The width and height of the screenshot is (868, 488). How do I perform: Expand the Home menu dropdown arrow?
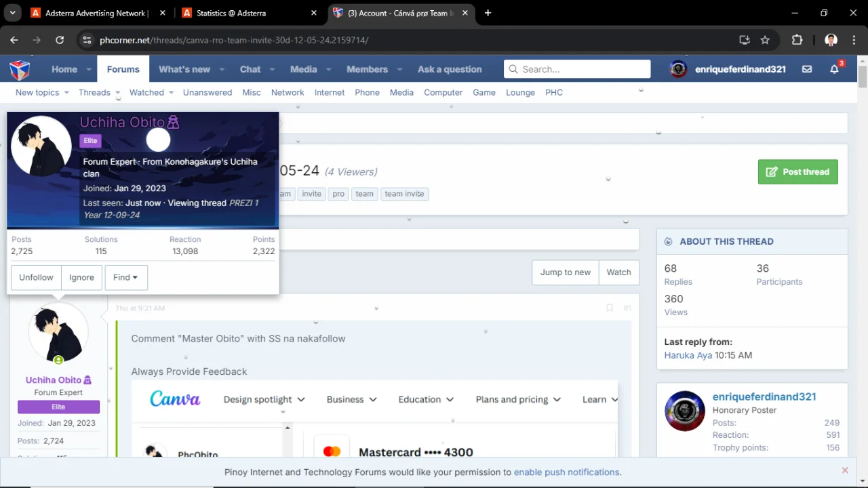click(x=89, y=69)
